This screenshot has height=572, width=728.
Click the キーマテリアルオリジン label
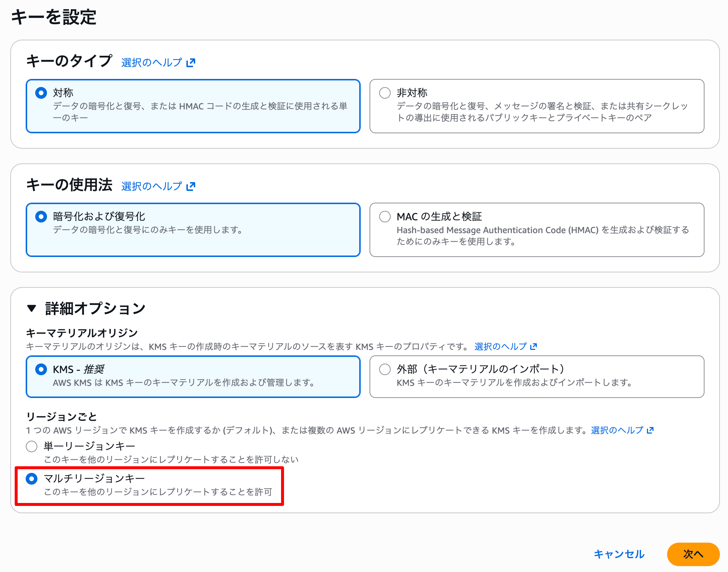(82, 333)
